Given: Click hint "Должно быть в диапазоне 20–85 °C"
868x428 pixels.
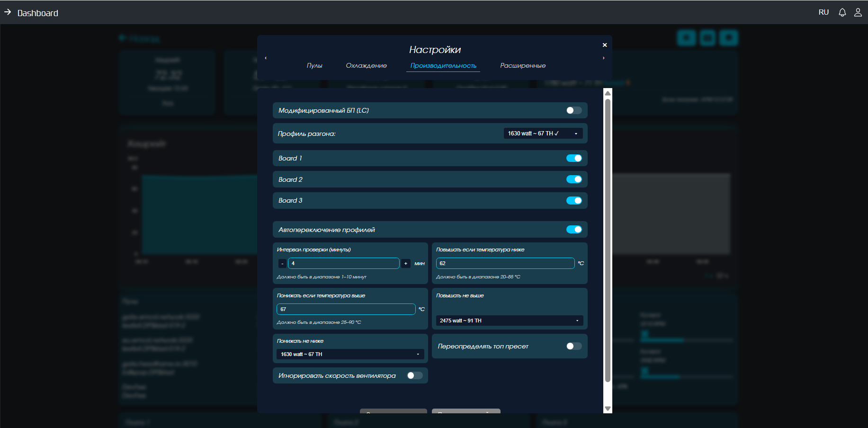Looking at the screenshot, I should click(478, 277).
